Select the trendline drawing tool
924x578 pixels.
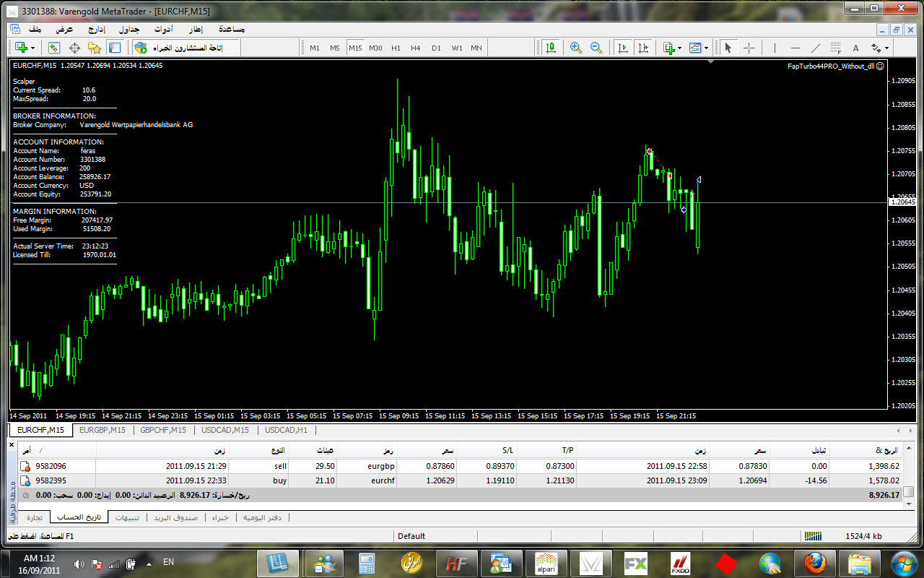tap(816, 48)
